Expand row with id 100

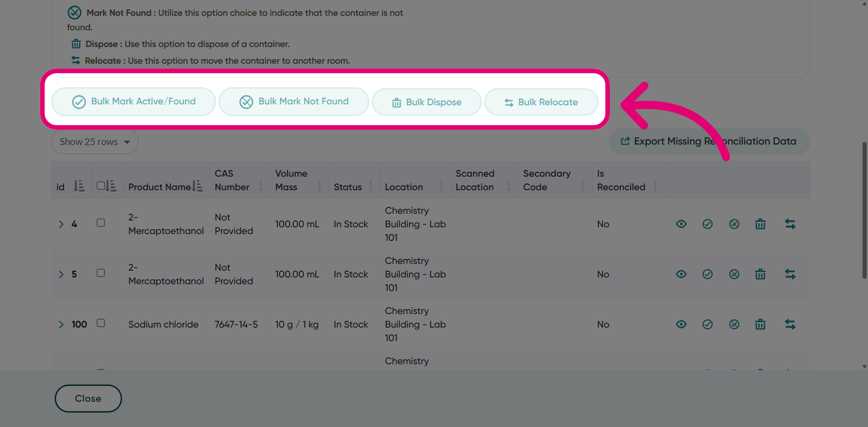click(x=61, y=324)
